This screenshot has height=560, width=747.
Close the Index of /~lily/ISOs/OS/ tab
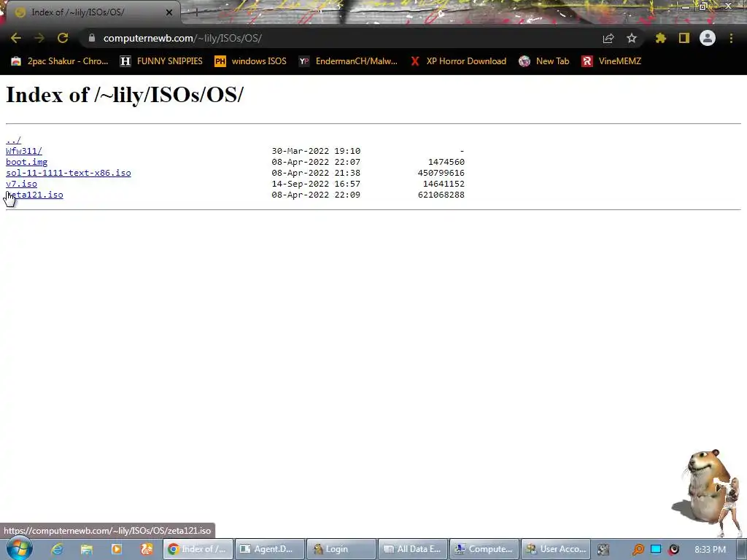coord(169,12)
